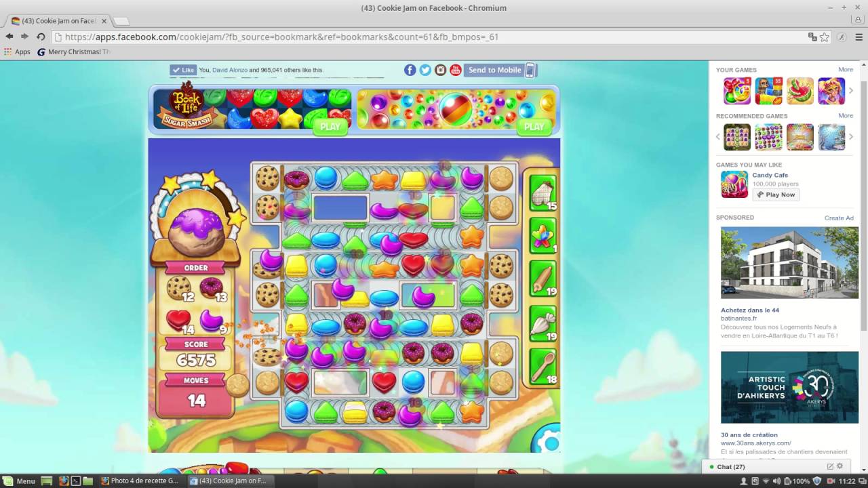Open first Recommended Games thumbnail
The image size is (868, 488).
pos(737,137)
